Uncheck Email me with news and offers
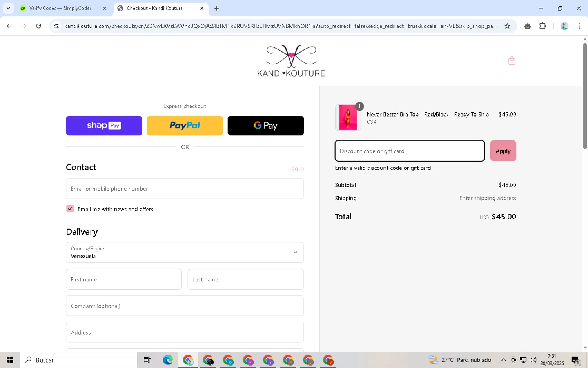588x368 pixels. 70,209
